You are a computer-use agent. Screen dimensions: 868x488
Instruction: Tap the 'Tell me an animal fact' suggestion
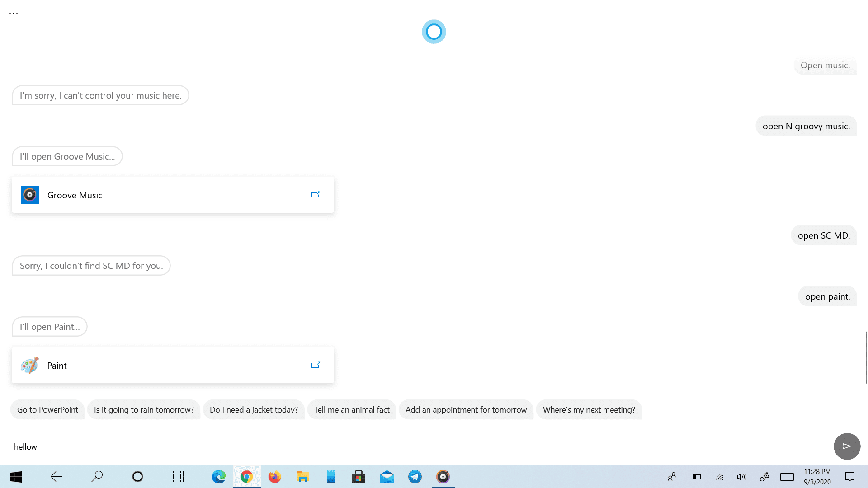[352, 409]
